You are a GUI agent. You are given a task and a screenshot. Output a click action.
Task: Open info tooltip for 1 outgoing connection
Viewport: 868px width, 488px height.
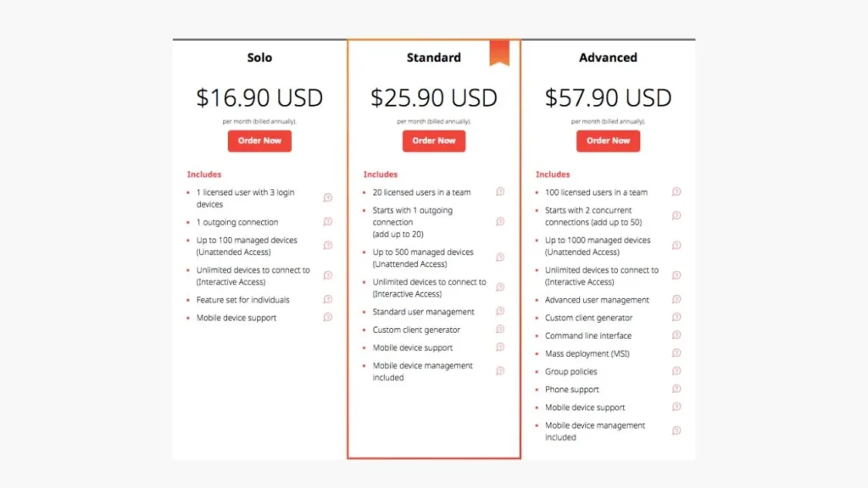coord(328,221)
